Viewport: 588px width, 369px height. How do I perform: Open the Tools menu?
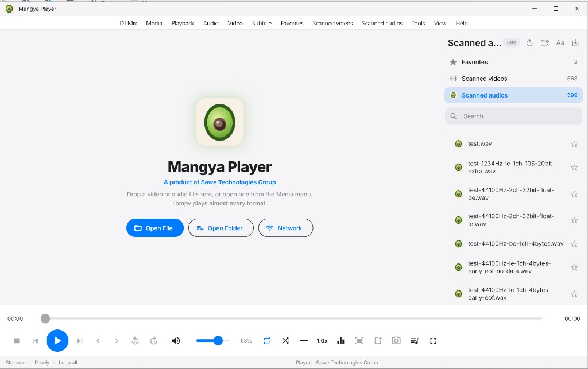(x=418, y=23)
